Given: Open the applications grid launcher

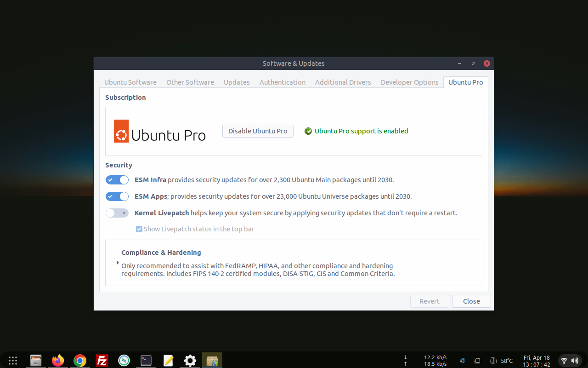Looking at the screenshot, I should pos(13,361).
